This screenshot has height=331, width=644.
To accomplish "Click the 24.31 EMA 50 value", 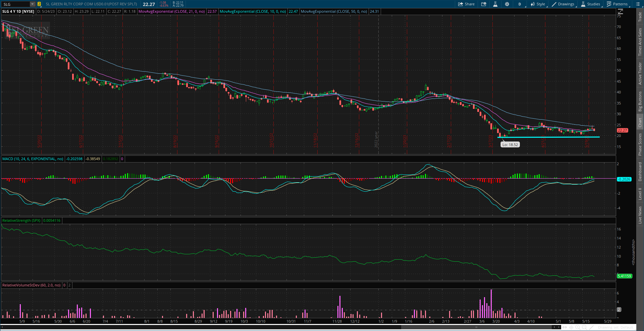I will tap(374, 11).
